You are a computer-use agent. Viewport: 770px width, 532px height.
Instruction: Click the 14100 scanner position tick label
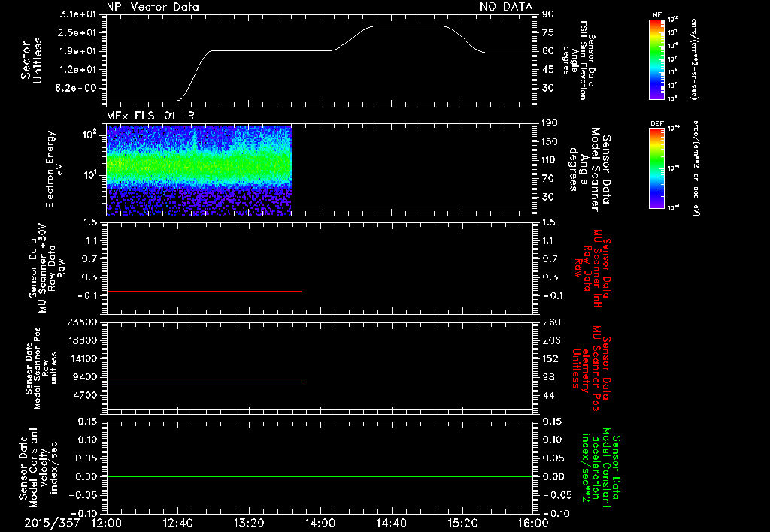pyautogui.click(x=81, y=358)
